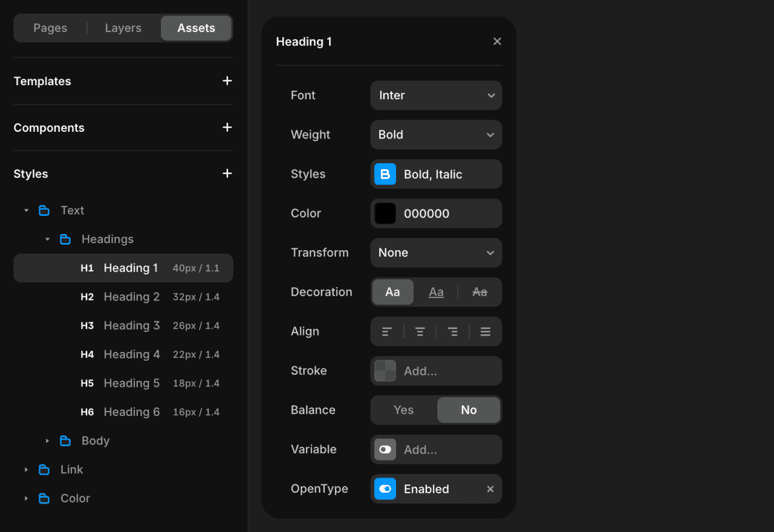Open the Font dropdown showing Inter
Viewport: 774px width, 532px height.
tap(436, 96)
